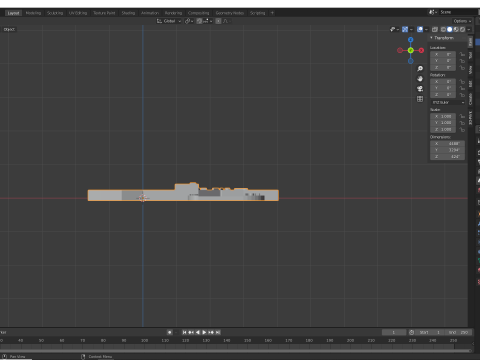The image size is (480, 360).
Task: Open the Global transform orientation dropdown
Action: tap(169, 21)
